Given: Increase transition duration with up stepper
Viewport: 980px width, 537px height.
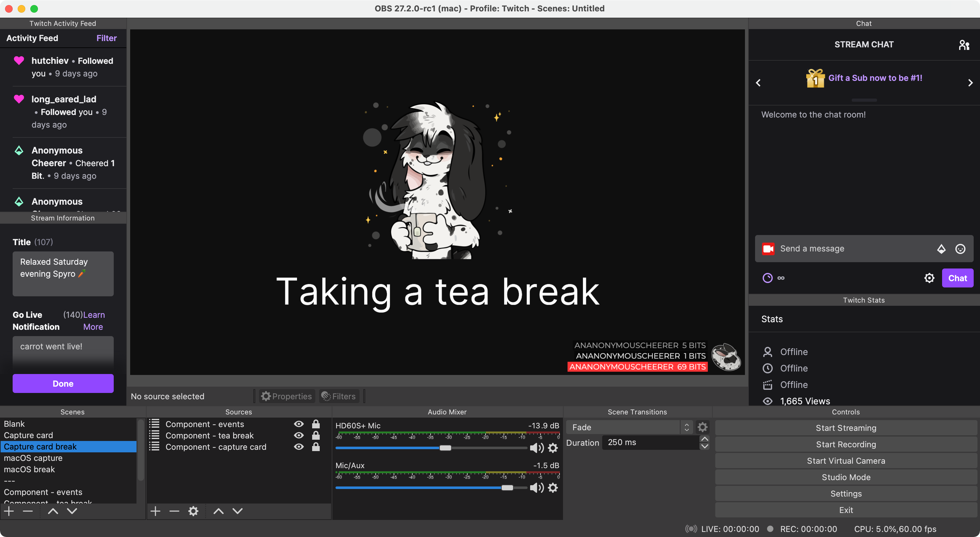Looking at the screenshot, I should 705,439.
